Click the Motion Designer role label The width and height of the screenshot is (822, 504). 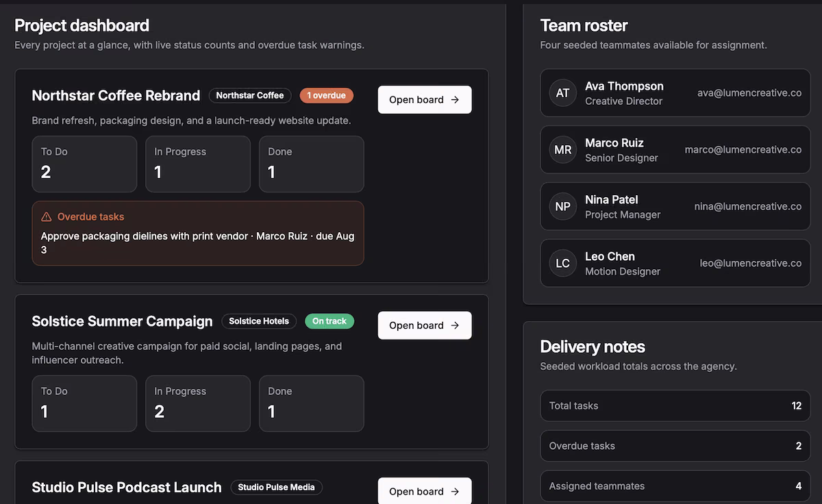623,272
